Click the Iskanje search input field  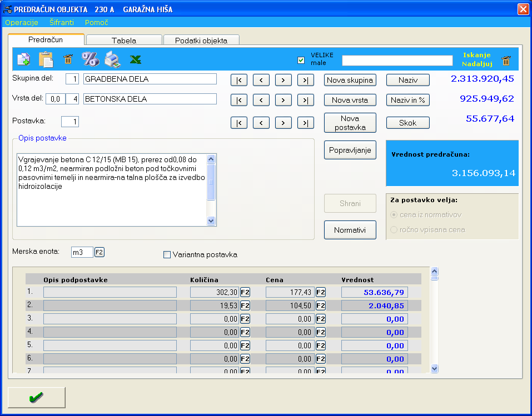click(x=397, y=60)
